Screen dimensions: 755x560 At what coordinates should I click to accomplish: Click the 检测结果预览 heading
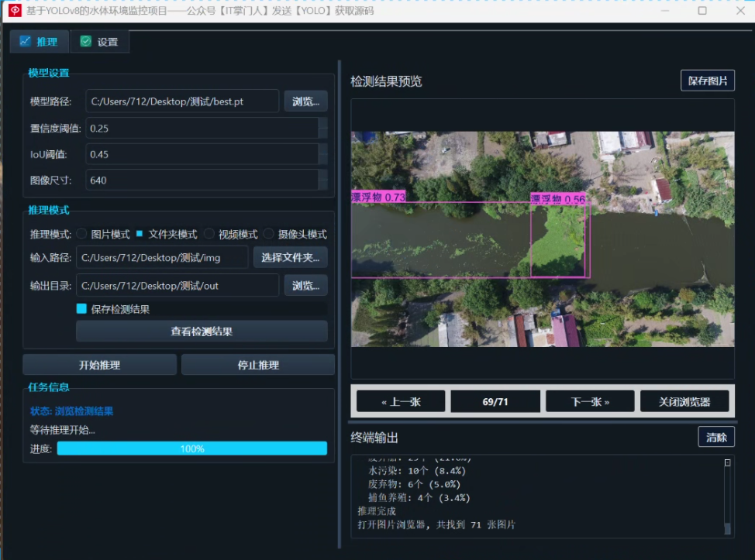coord(386,81)
